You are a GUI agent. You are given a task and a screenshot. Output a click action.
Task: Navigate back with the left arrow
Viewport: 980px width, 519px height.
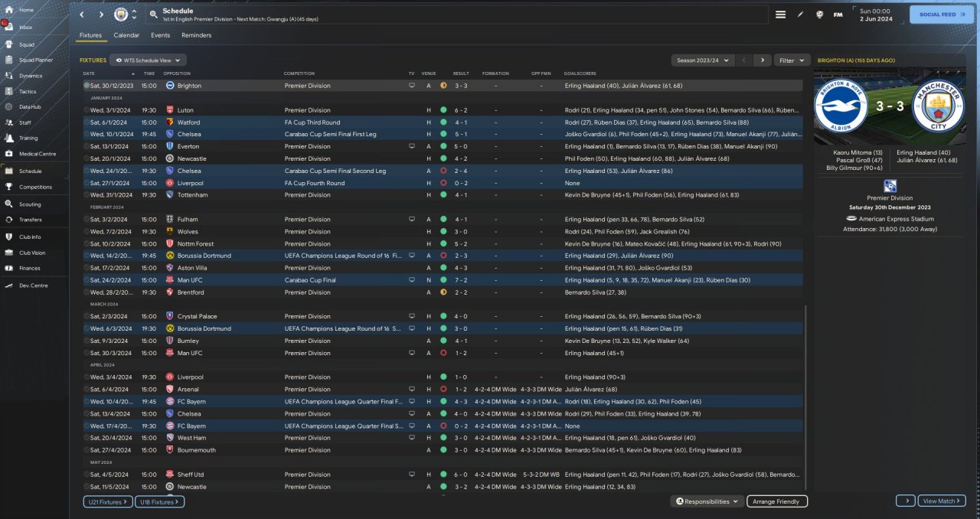(82, 15)
